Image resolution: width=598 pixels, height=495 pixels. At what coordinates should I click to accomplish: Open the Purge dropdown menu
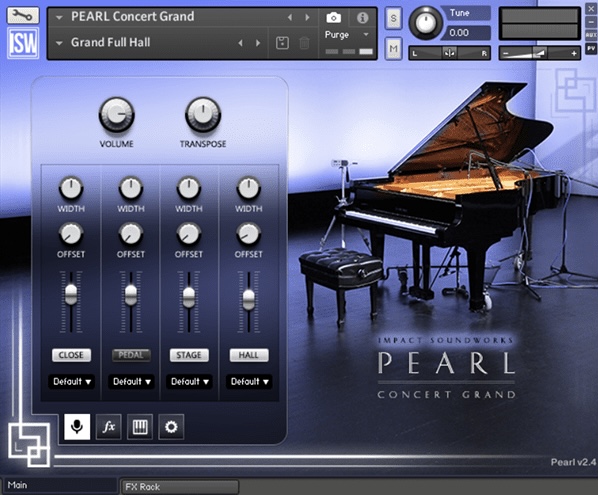click(347, 35)
